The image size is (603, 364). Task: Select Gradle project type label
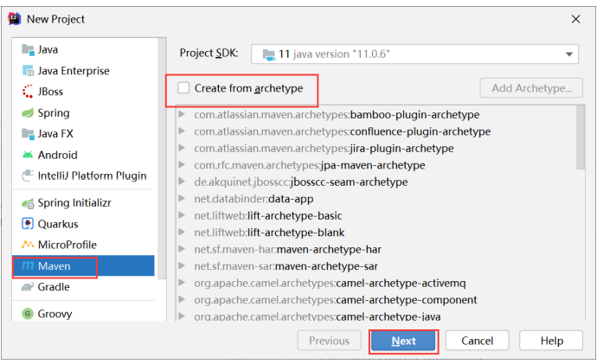54,287
